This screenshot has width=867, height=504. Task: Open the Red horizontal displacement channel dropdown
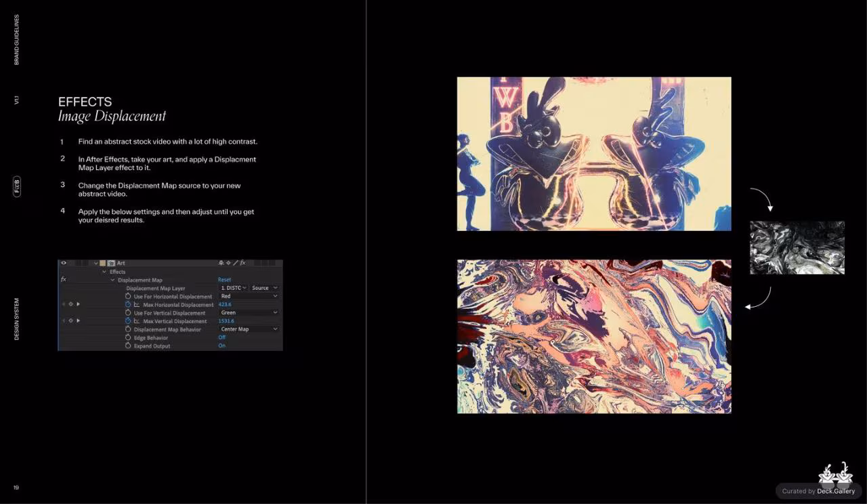pos(249,296)
